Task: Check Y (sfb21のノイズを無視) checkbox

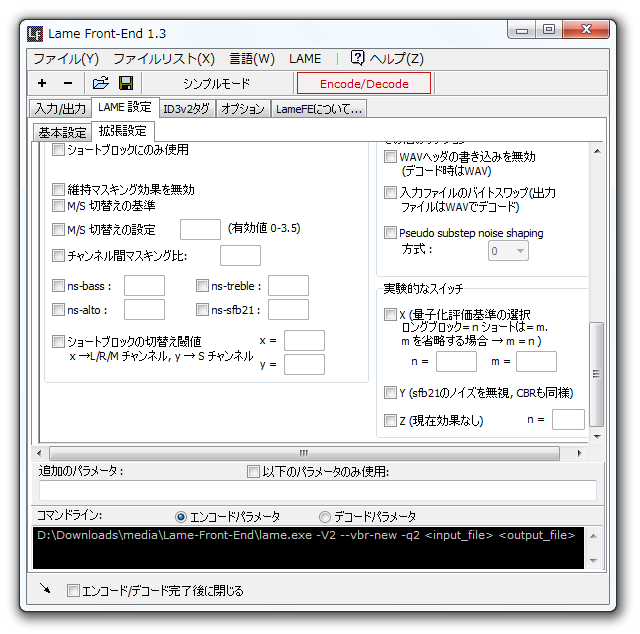Action: click(391, 393)
